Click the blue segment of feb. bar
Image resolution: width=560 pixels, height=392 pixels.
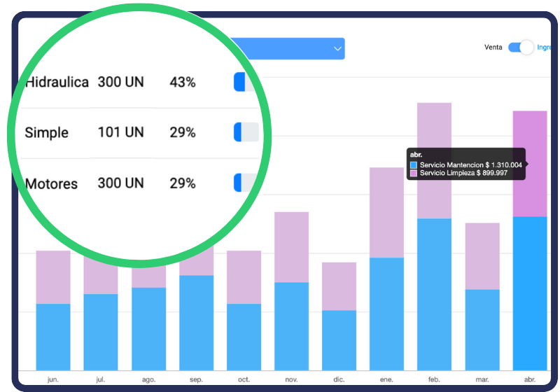tap(434, 295)
